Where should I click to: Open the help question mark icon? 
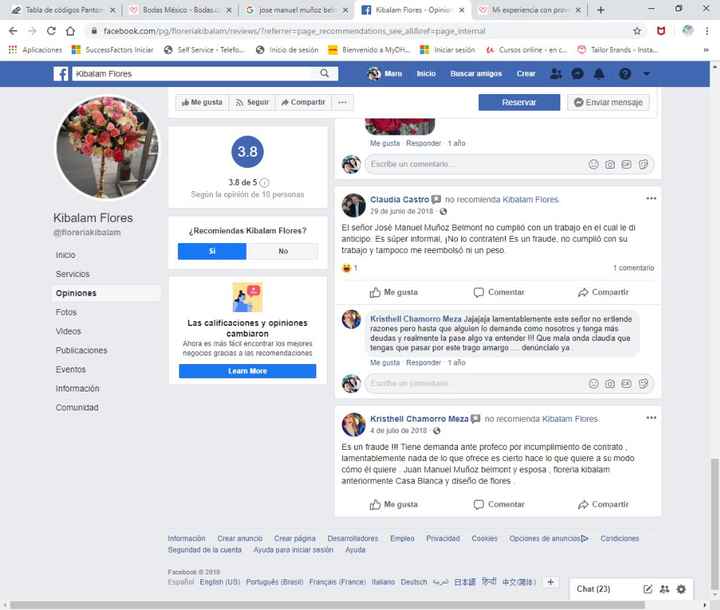click(625, 73)
